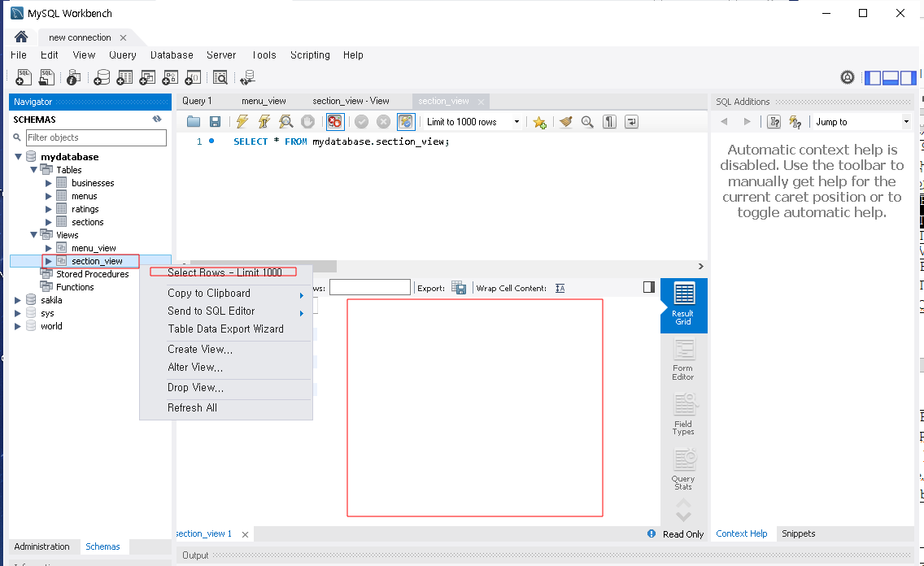Click the Filter objects search field

tap(96, 137)
